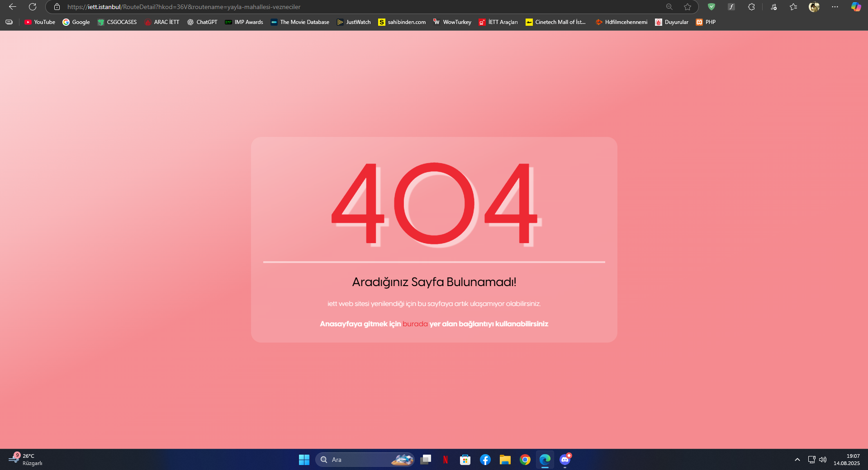This screenshot has height=470, width=868.
Task: Expand hidden system tray icons chevron
Action: 797,460
